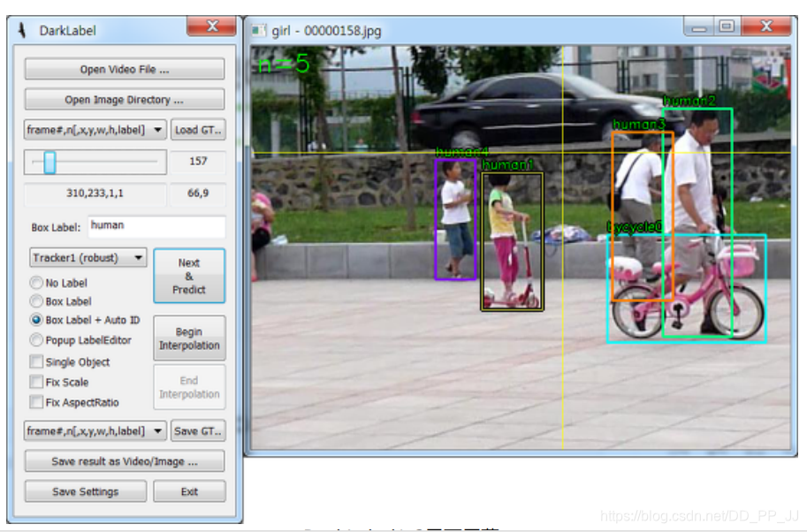Toggle the Fix Scale checkbox
Image resolution: width=807 pixels, height=532 pixels.
pyautogui.click(x=36, y=383)
